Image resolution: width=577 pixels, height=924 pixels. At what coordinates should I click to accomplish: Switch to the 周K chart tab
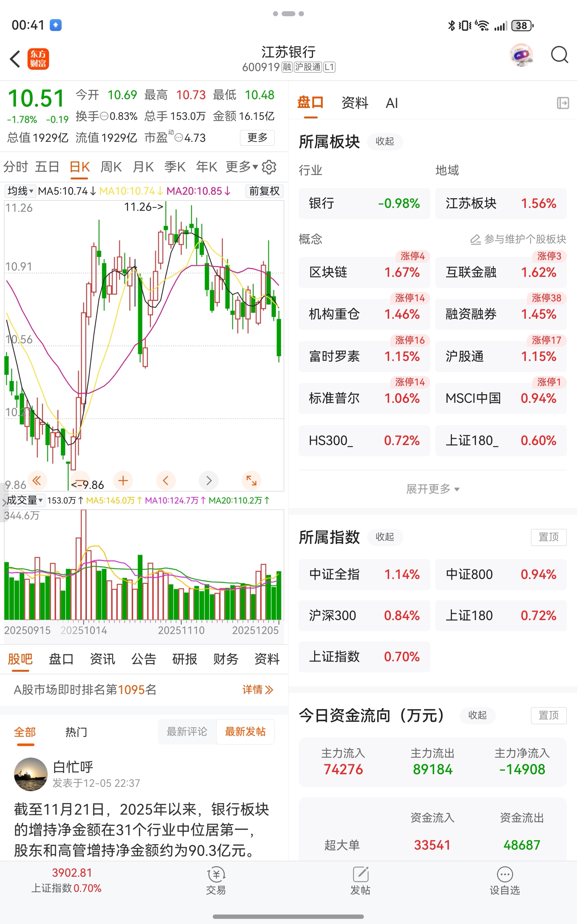(x=111, y=167)
